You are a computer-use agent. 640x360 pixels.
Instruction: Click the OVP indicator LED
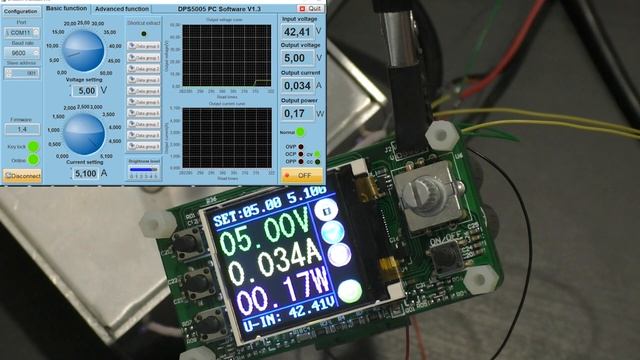click(x=301, y=147)
